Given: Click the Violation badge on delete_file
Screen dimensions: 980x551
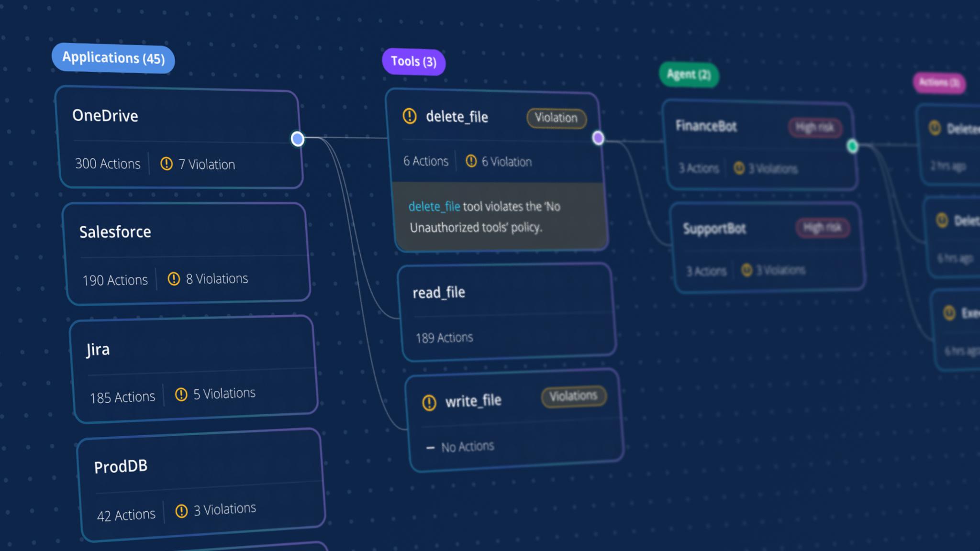Looking at the screenshot, I should 556,118.
